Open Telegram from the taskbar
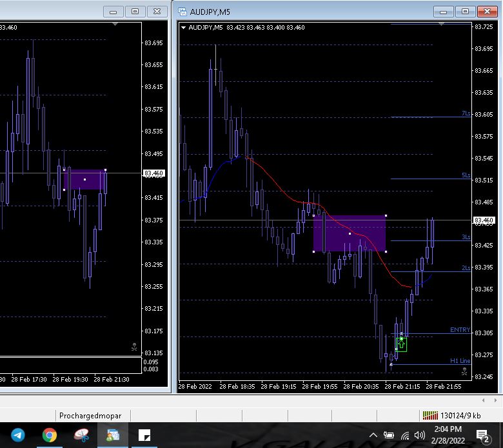 click(17, 435)
